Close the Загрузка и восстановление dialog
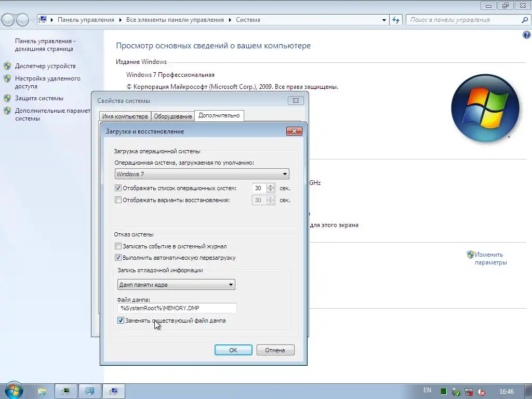The image size is (532, 399). click(294, 131)
